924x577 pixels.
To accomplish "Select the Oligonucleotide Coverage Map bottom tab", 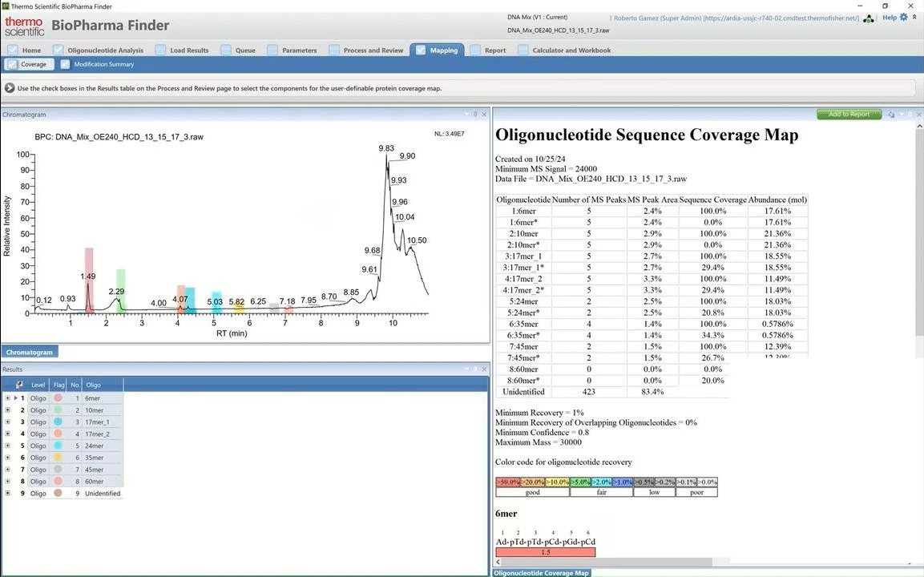I will (x=541, y=572).
